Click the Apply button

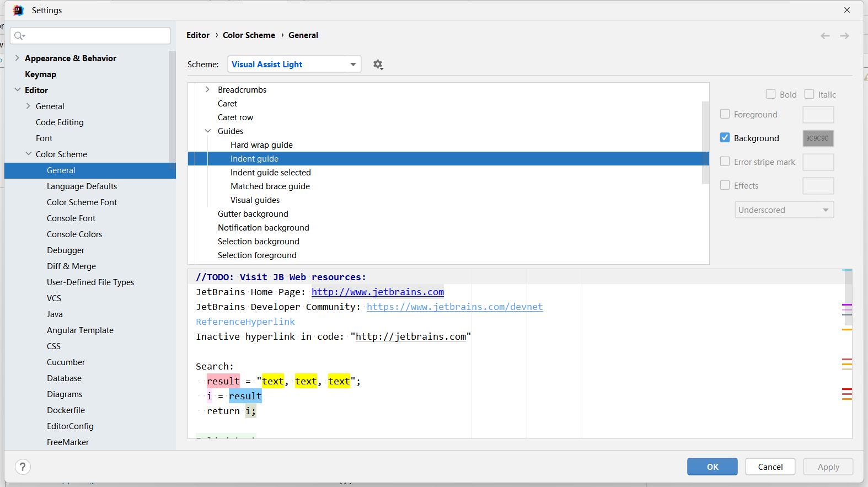click(x=828, y=467)
